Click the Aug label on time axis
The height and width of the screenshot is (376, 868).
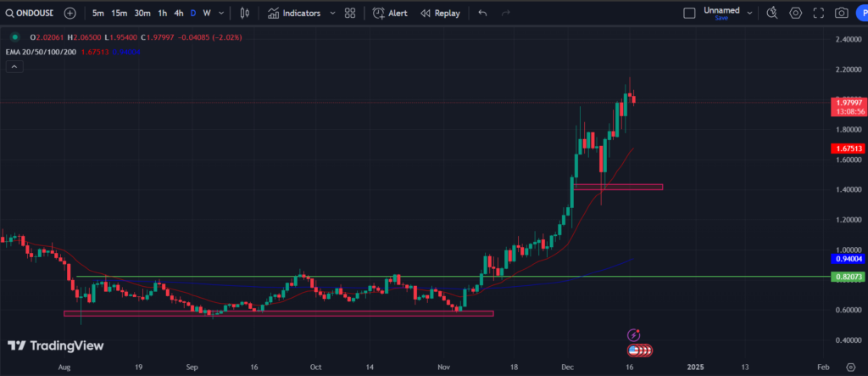pyautogui.click(x=64, y=367)
